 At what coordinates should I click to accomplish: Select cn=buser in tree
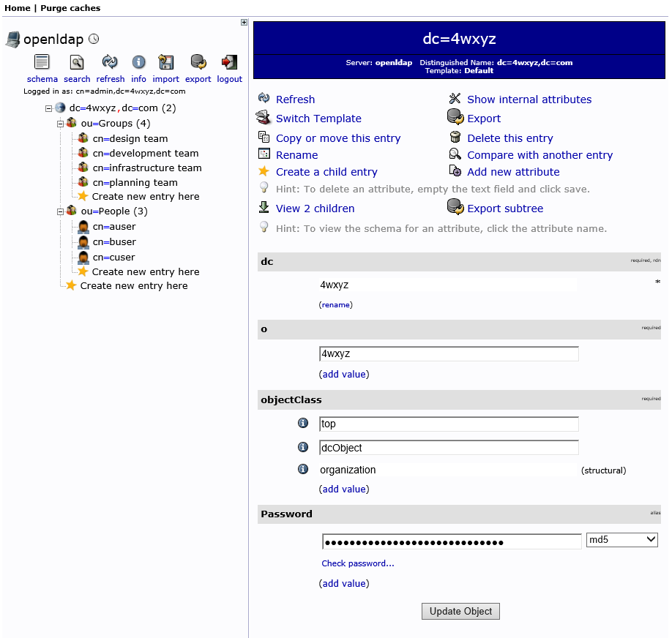click(x=114, y=242)
